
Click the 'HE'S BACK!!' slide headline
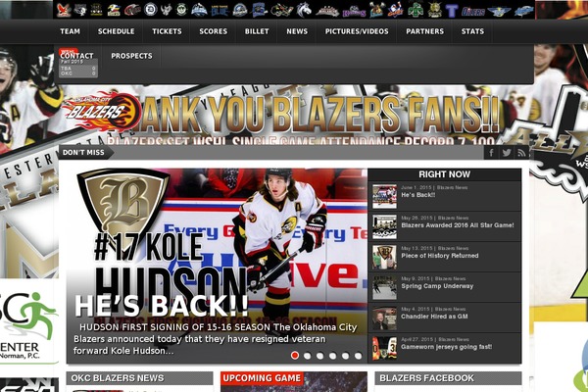(162, 306)
